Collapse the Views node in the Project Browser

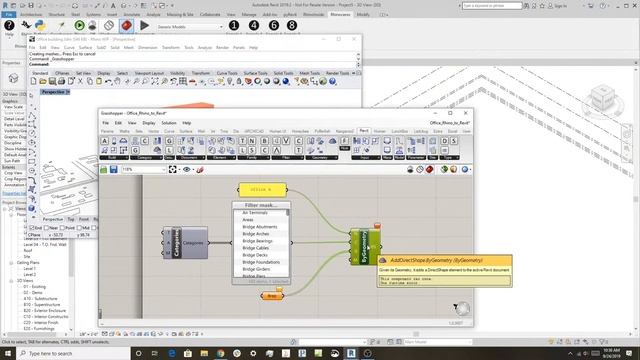tap(5, 209)
